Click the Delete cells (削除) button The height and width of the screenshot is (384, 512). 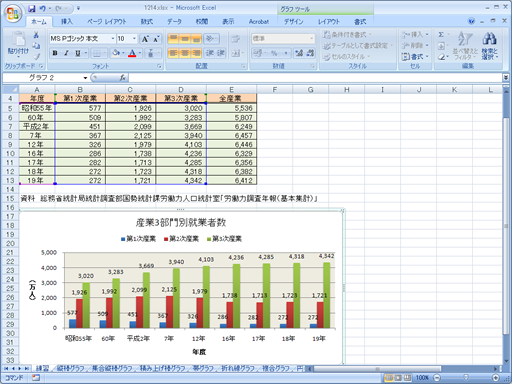coord(415,46)
